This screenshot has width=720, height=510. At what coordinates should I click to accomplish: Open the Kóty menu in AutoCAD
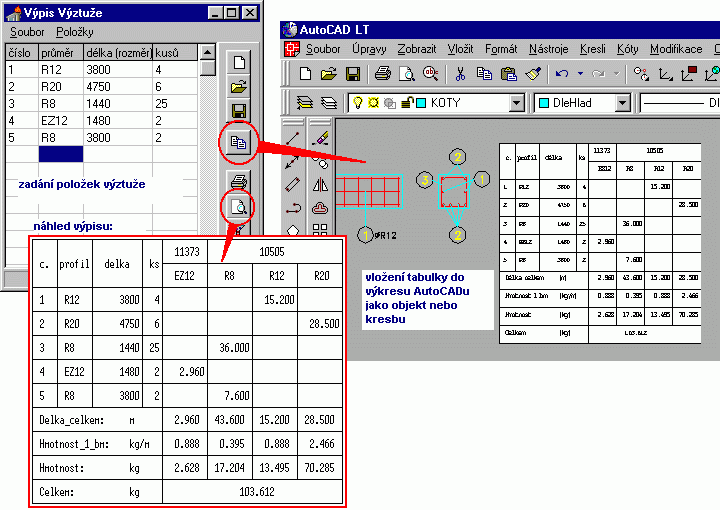tap(628, 49)
